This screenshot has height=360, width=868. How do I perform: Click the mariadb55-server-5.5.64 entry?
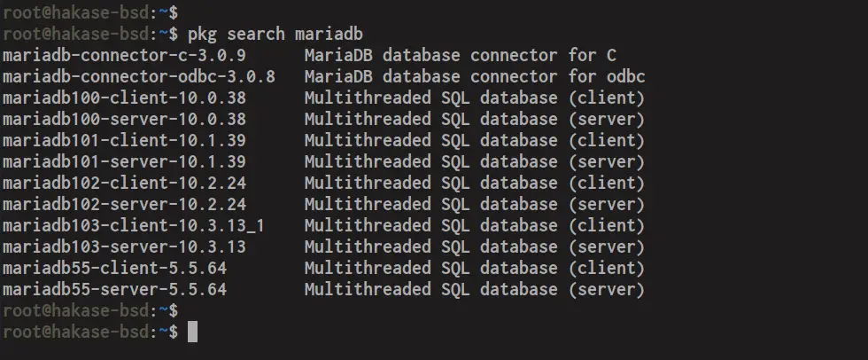pyautogui.click(x=114, y=289)
